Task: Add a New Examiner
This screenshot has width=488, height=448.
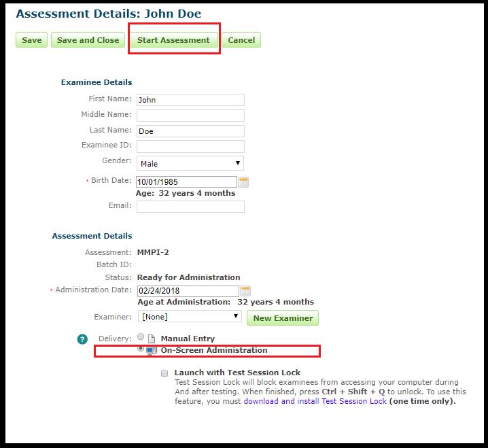Action: tap(283, 318)
